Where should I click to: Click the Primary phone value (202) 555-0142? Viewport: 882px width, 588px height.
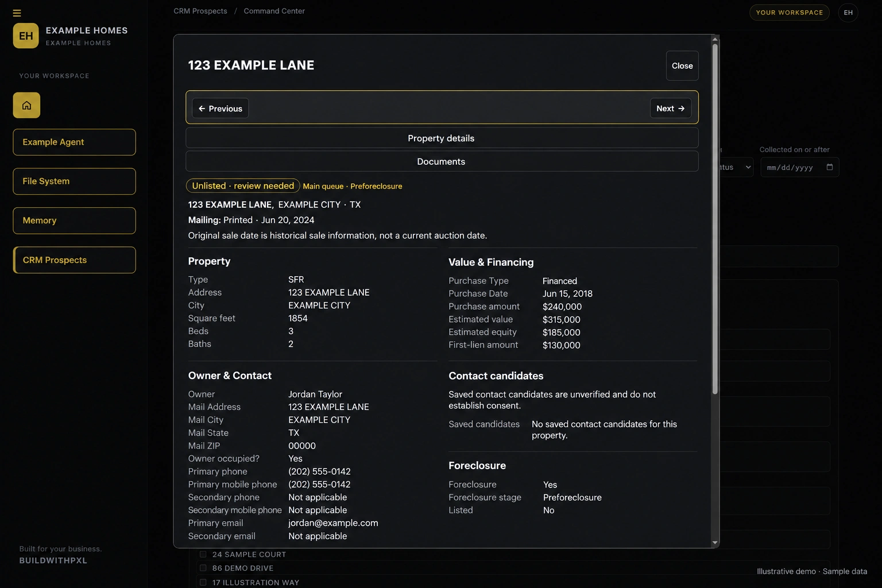(x=319, y=471)
